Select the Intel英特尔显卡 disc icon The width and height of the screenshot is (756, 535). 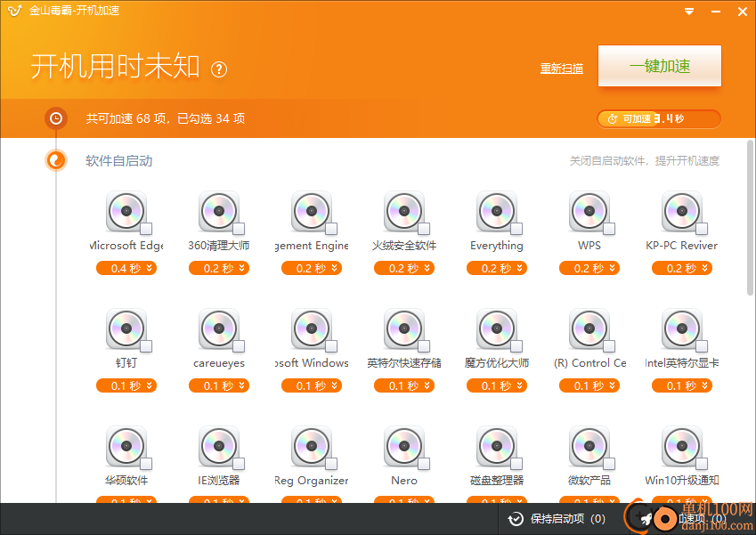[682, 328]
